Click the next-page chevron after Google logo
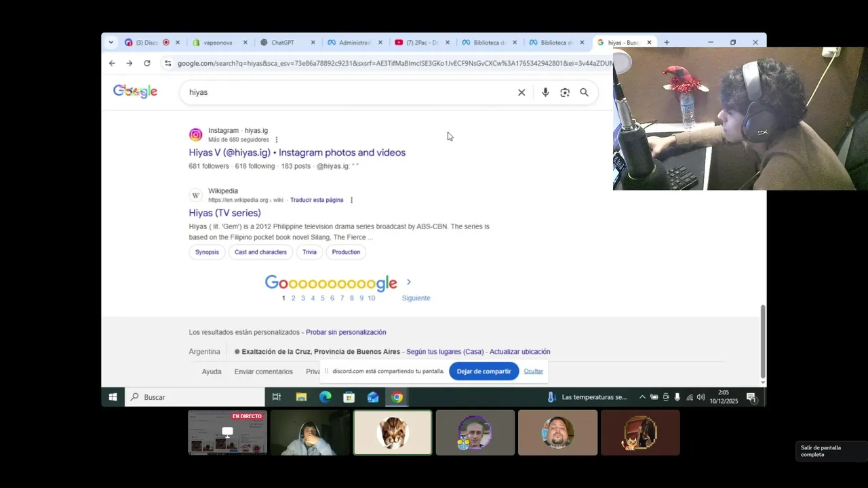The image size is (868, 488). click(408, 282)
